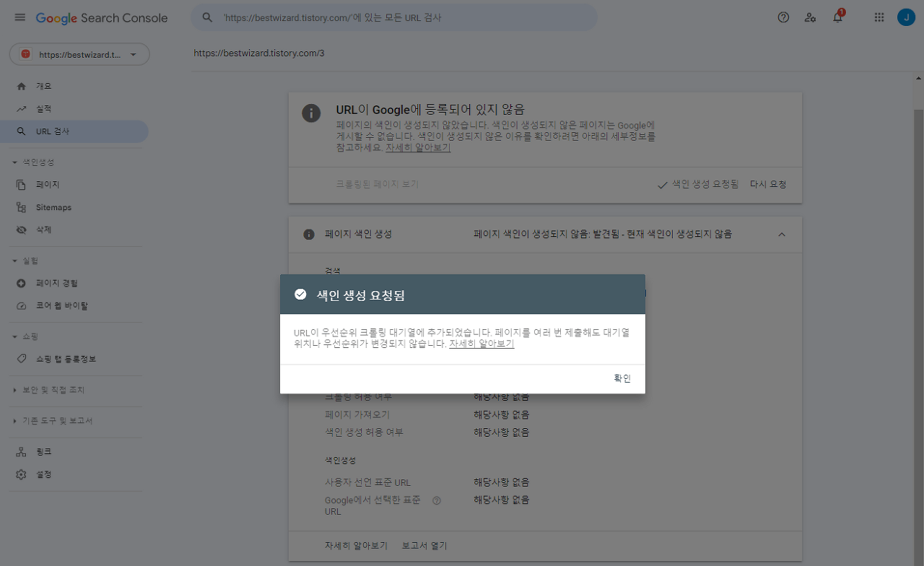Click the 쇼핑 탭 등록정보 tag icon
The width and height of the screenshot is (924, 566).
coord(22,359)
